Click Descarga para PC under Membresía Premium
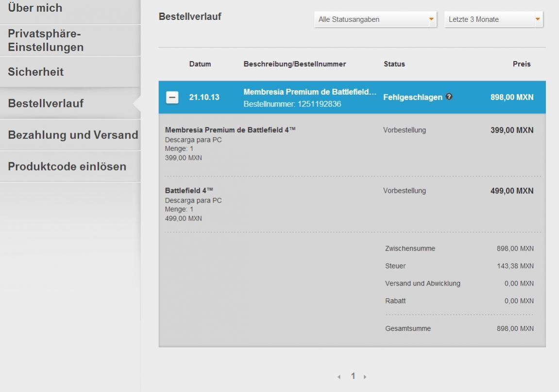Image resolution: width=559 pixels, height=392 pixels. point(193,140)
